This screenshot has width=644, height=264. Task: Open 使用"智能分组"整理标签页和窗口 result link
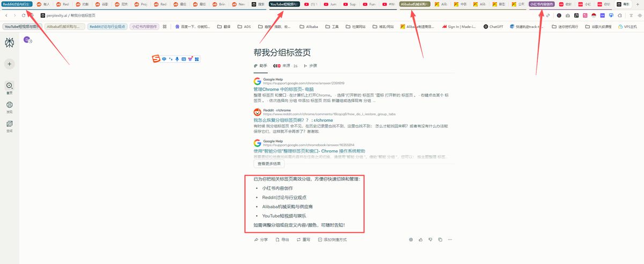[x=309, y=151]
